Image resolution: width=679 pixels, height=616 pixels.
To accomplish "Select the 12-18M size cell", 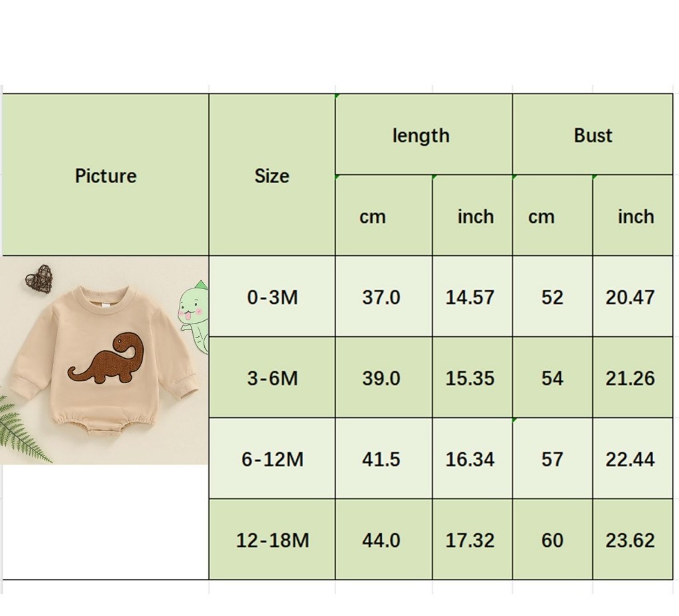I will 272,540.
